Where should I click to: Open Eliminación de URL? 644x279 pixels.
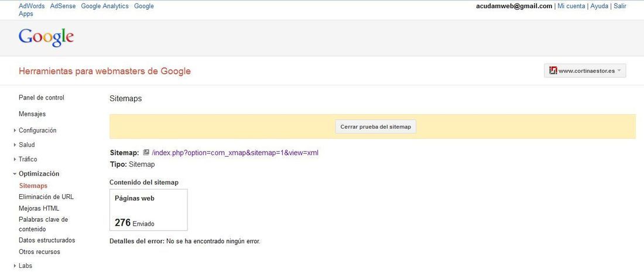click(46, 197)
